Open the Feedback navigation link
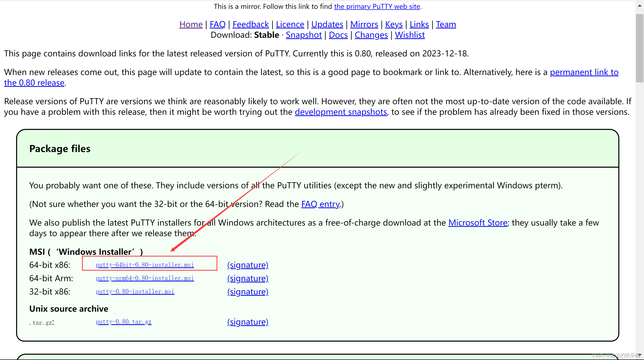The image size is (644, 360). click(251, 24)
